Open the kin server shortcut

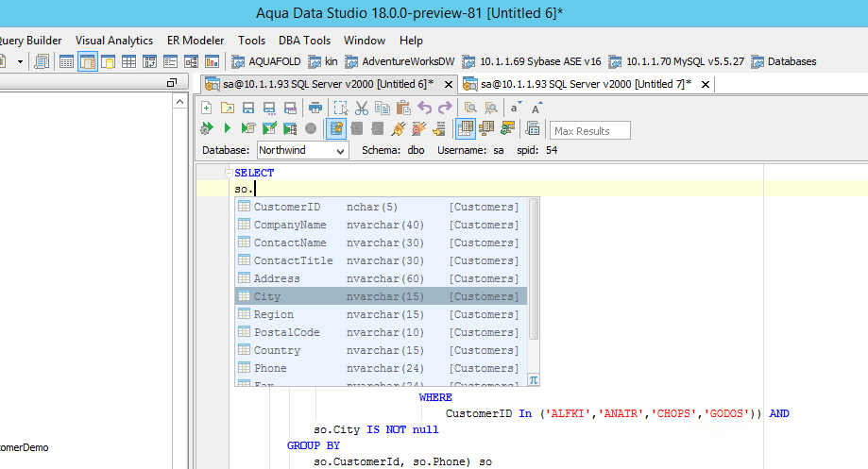pyautogui.click(x=323, y=61)
